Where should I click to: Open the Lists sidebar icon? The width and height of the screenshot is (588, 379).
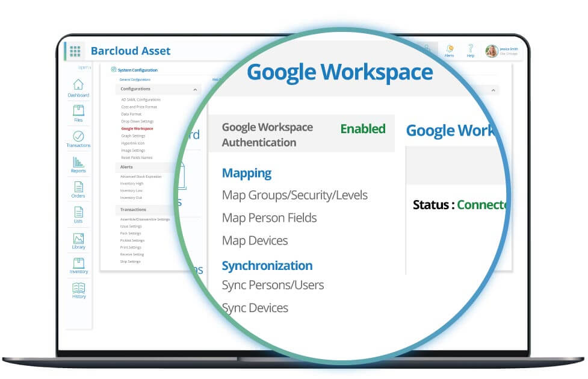78,213
